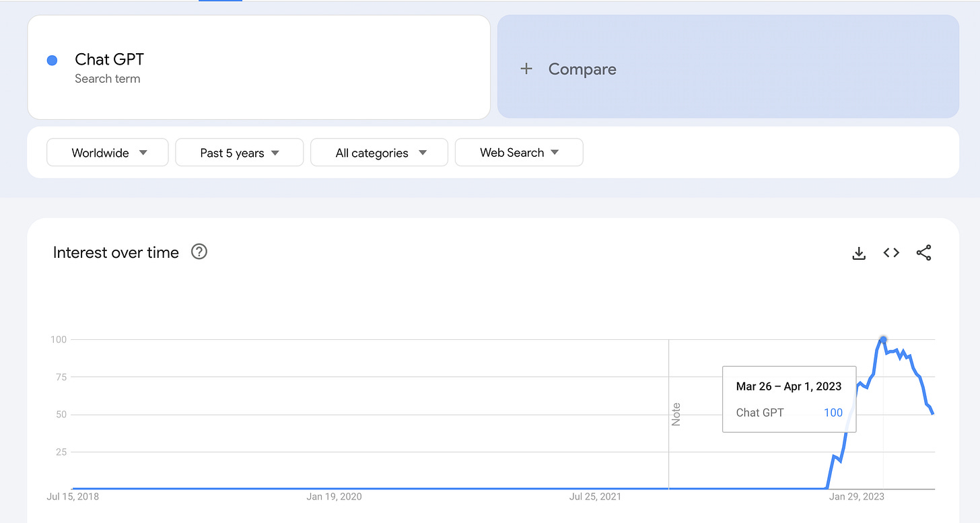This screenshot has width=980, height=523.
Task: Click the Search term label under Chat GPT
Action: [108, 79]
